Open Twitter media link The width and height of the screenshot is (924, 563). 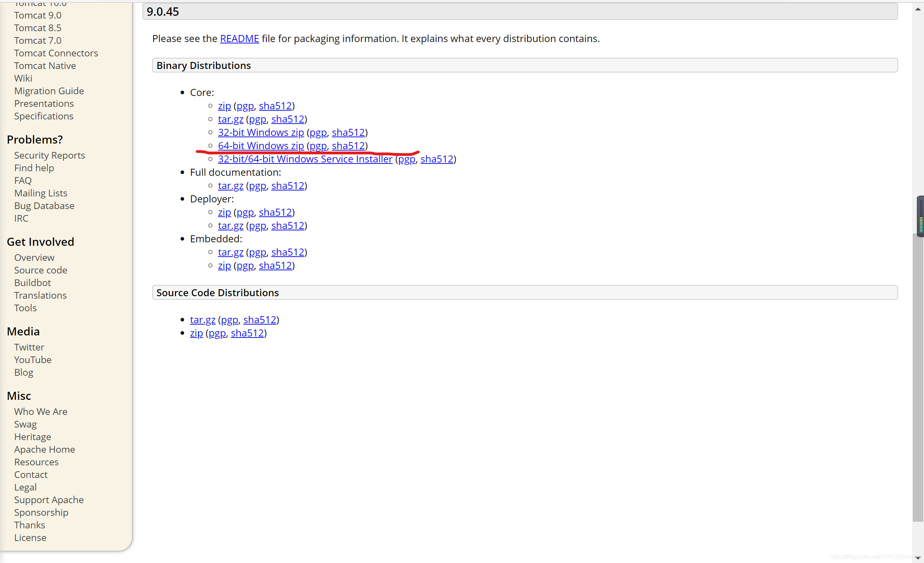click(29, 347)
